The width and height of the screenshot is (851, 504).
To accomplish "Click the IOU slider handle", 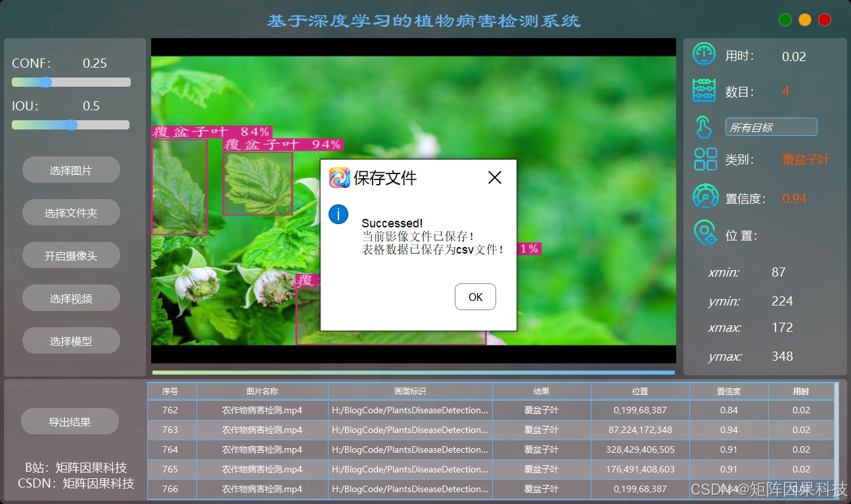I will pyautogui.click(x=72, y=125).
